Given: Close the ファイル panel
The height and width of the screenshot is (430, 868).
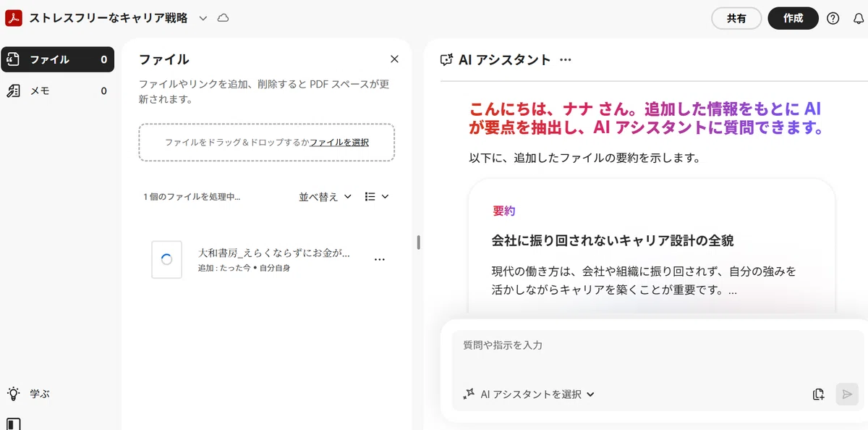Looking at the screenshot, I should (394, 59).
